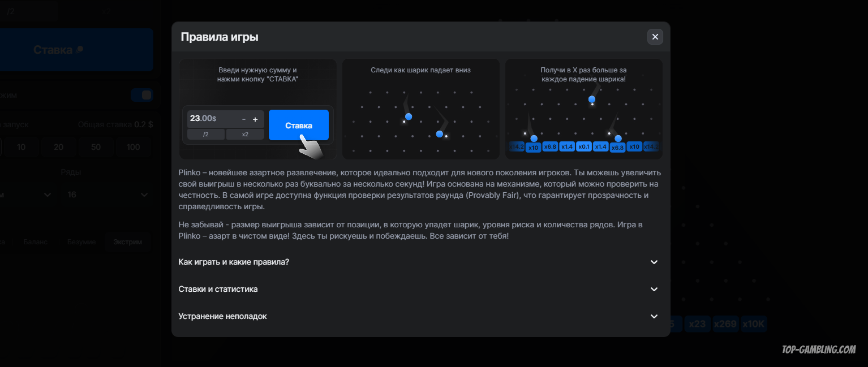The image size is (868, 367).
Task: Choose 50 auto-launch count option
Action: (x=96, y=147)
